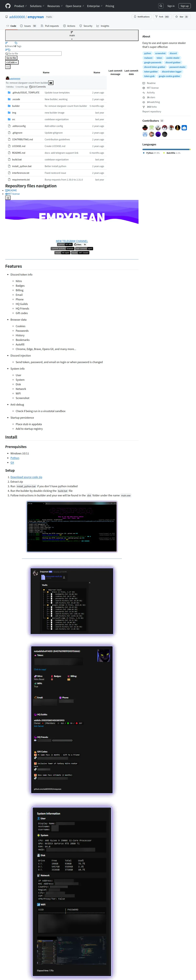Click MIT license scale icon in About
Screen dimensions: 196x980
(144, 88)
